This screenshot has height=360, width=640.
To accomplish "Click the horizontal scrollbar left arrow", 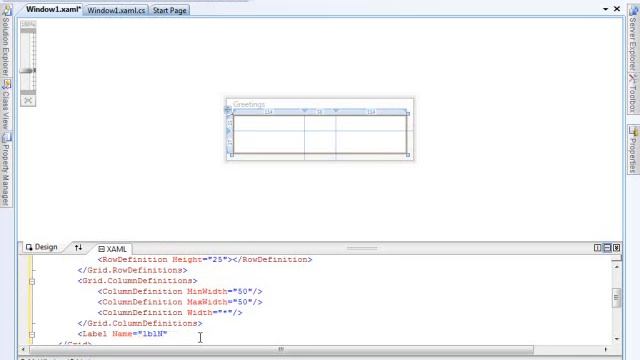I will click(23, 349).
